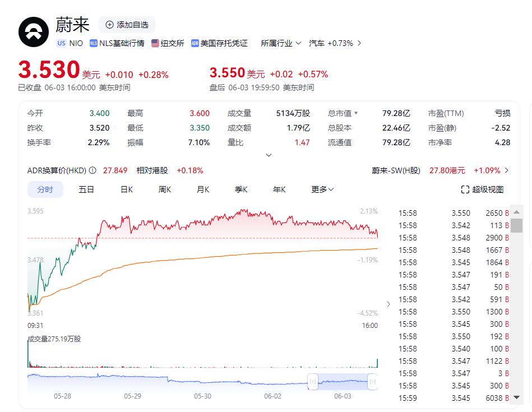The image size is (532, 412).
Task: Click the 换手率 value 2.29%
Action: pos(99,142)
